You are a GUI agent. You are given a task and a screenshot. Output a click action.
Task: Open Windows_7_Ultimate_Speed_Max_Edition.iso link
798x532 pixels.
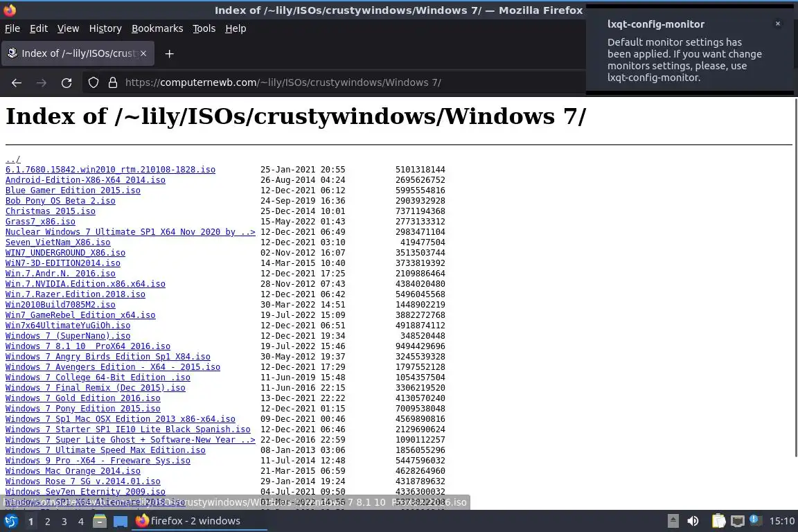(105, 450)
